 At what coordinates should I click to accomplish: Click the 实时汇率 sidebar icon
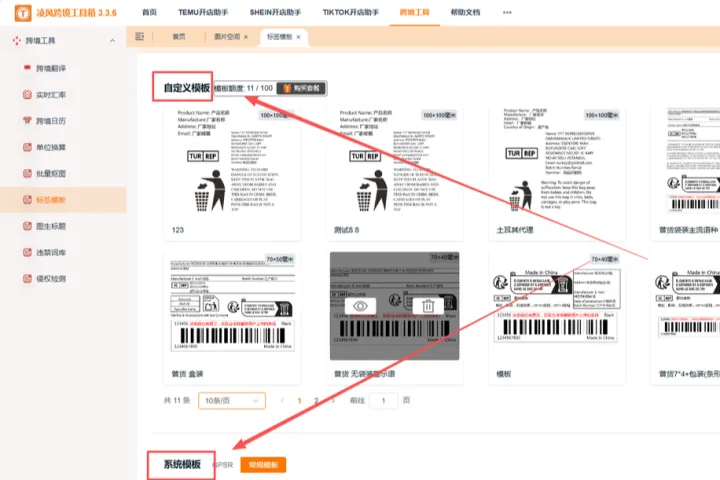(27, 95)
